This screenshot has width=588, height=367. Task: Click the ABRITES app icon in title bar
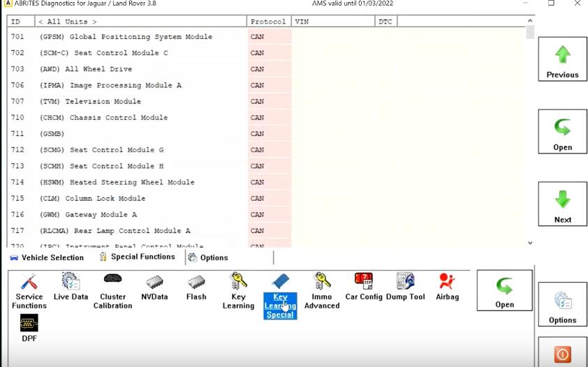[x=7, y=3]
